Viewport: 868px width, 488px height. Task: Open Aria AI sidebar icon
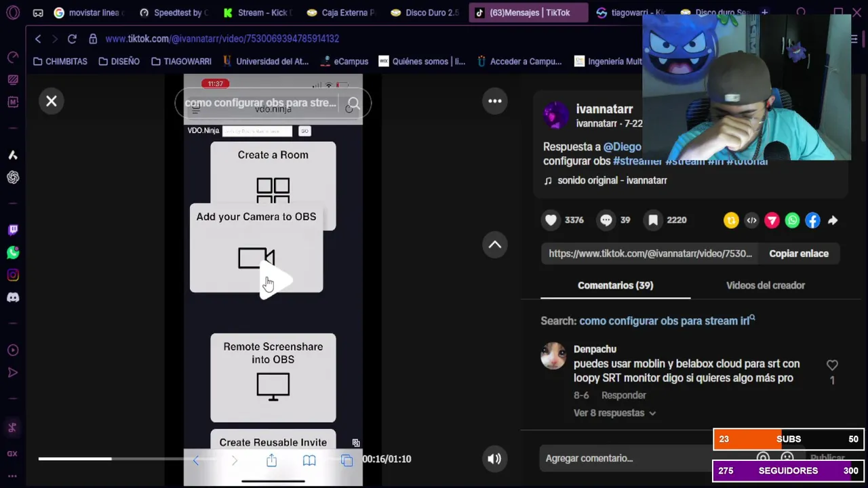[x=13, y=155]
